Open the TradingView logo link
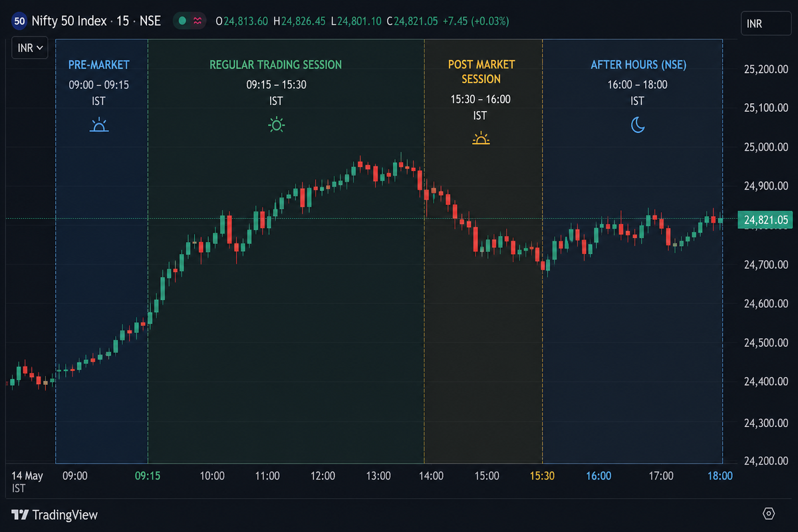The image size is (798, 532). point(55,515)
